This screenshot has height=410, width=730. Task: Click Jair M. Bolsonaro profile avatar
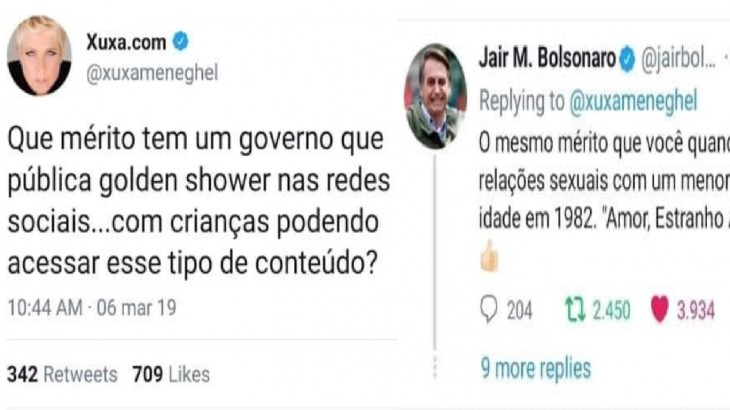click(x=435, y=96)
